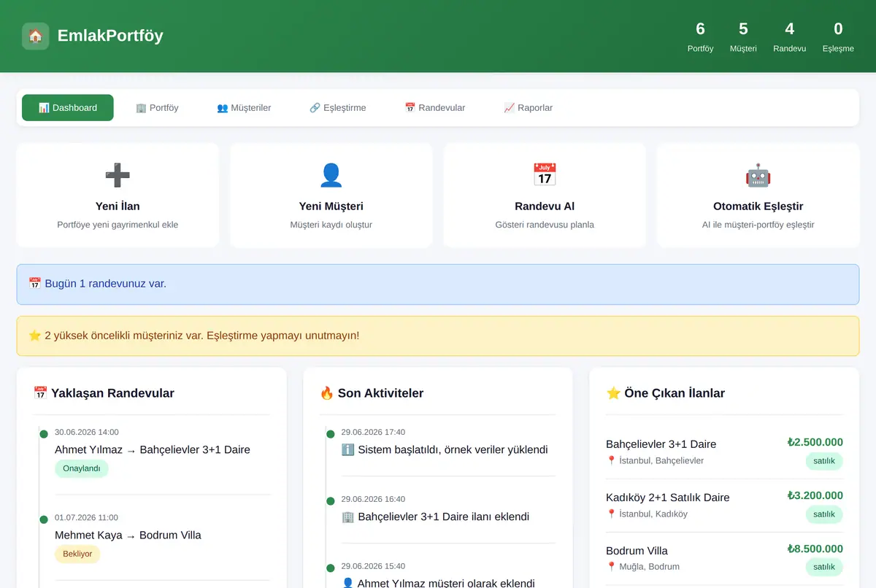Select the Randevular tab
This screenshot has height=588, width=876.
point(435,107)
